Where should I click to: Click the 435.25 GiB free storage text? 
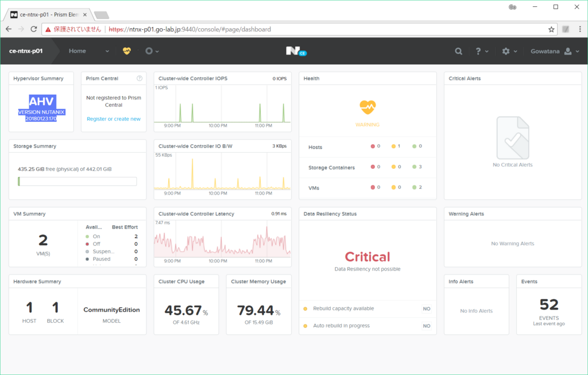click(x=64, y=169)
